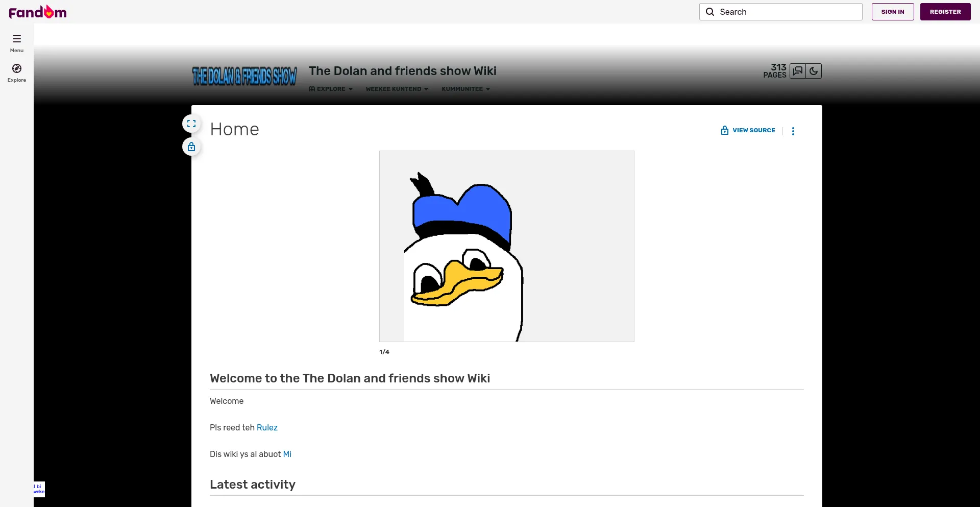Image resolution: width=980 pixels, height=507 pixels.
Task: Click the Dolan & Friends Show wordmark
Action: 244,76
